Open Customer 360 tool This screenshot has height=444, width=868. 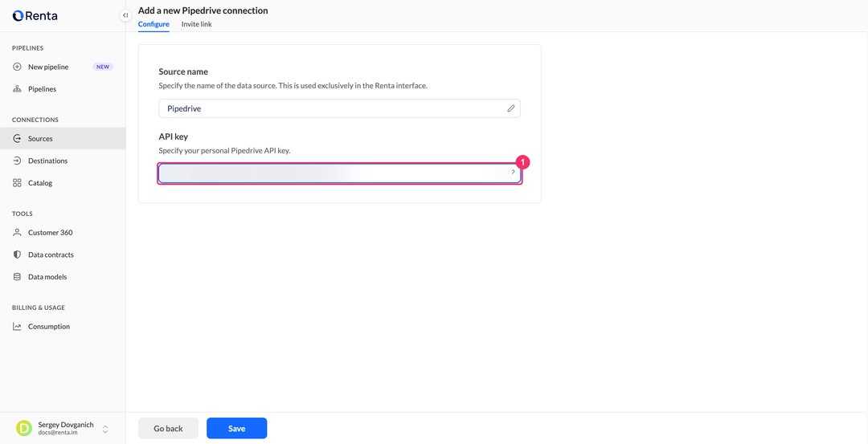pos(63,233)
